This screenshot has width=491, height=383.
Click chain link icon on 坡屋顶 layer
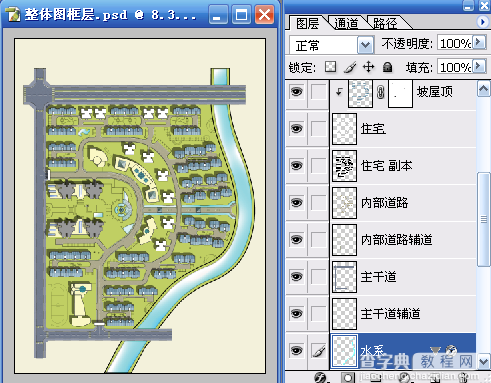click(x=380, y=92)
